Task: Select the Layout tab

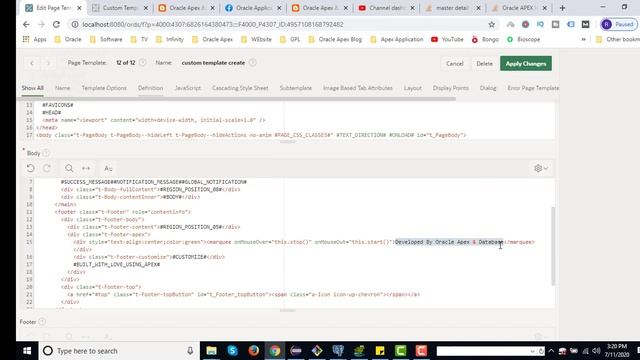Action: coord(413,88)
